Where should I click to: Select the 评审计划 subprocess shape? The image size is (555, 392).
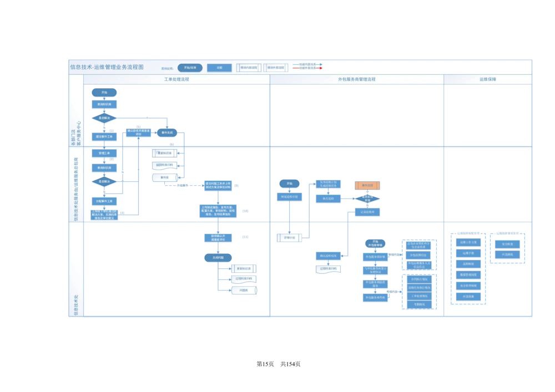[289, 238]
